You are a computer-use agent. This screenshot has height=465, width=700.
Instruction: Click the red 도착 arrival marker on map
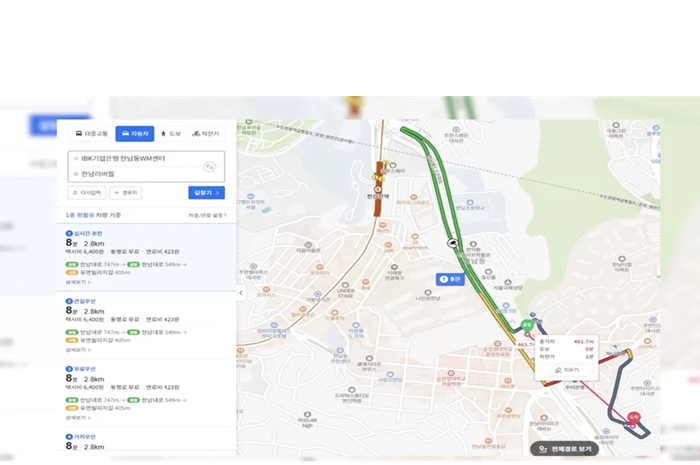633,418
